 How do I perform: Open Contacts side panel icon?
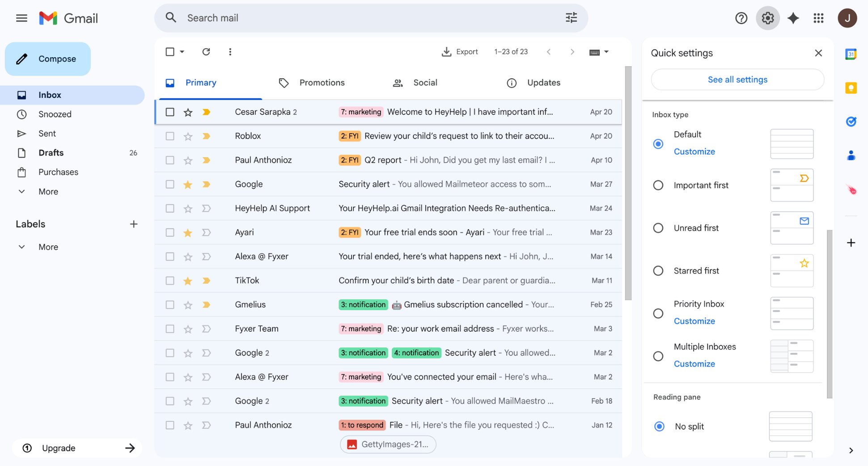851,155
